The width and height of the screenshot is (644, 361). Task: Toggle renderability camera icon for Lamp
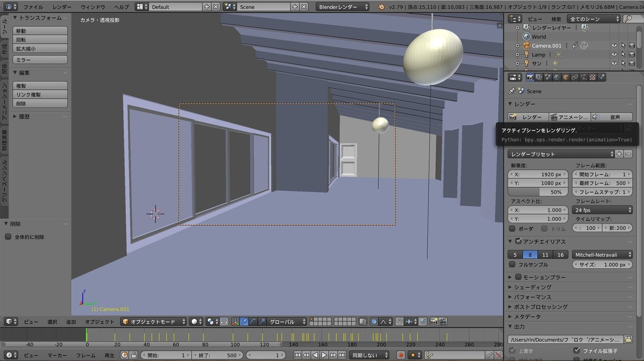632,55
